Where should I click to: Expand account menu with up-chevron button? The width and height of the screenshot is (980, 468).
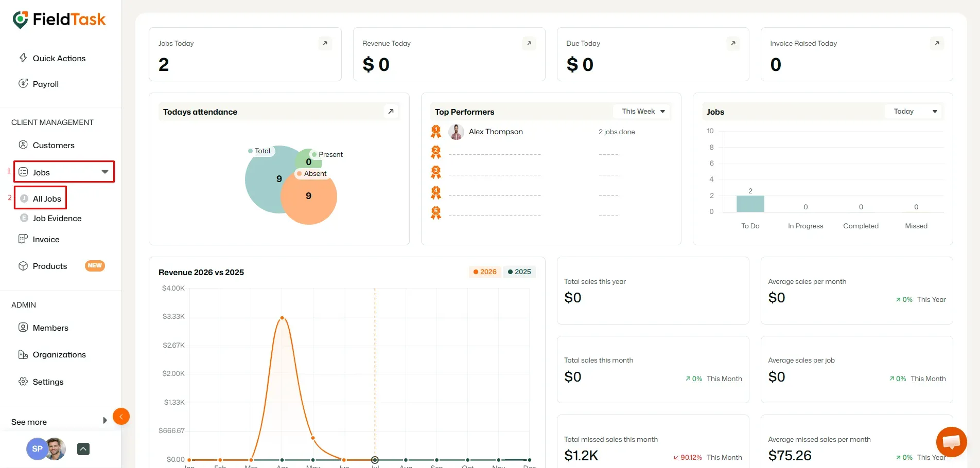83,449
